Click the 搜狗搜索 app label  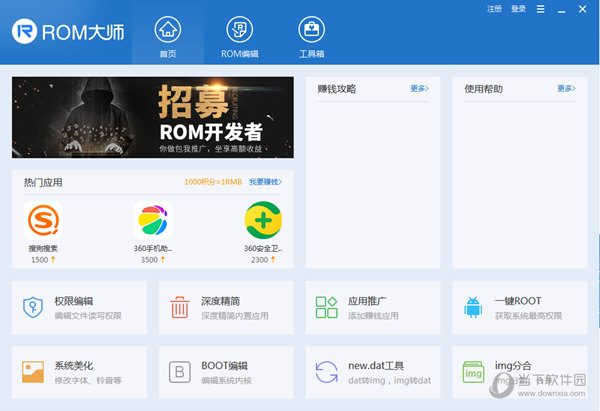click(x=43, y=248)
